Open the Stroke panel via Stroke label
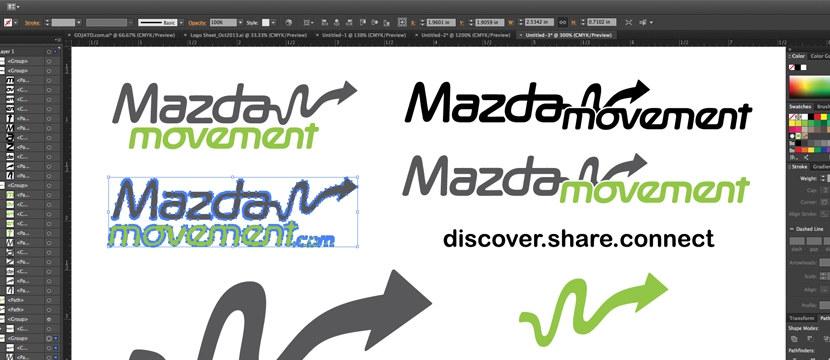Screen dimensions: 830x360 32,23
